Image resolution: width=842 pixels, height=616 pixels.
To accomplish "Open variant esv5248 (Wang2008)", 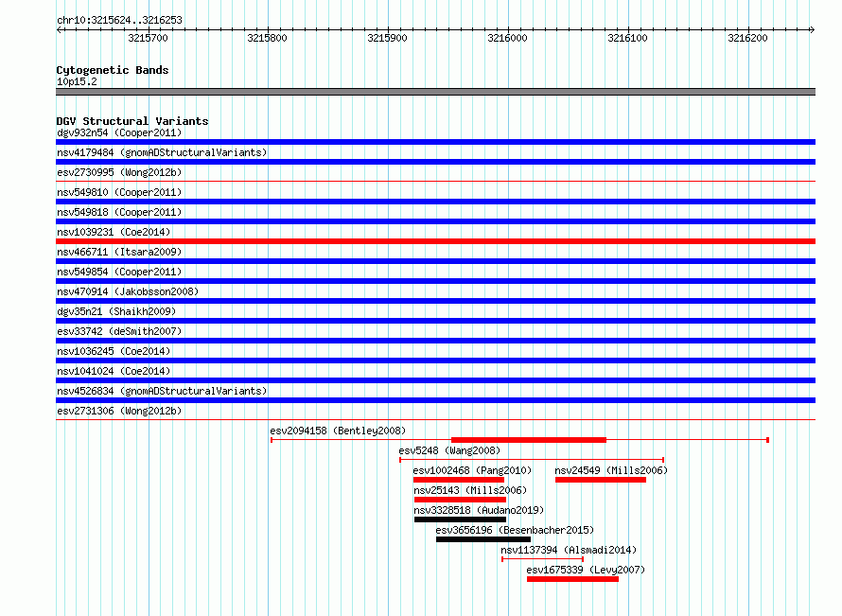I will 449,450.
